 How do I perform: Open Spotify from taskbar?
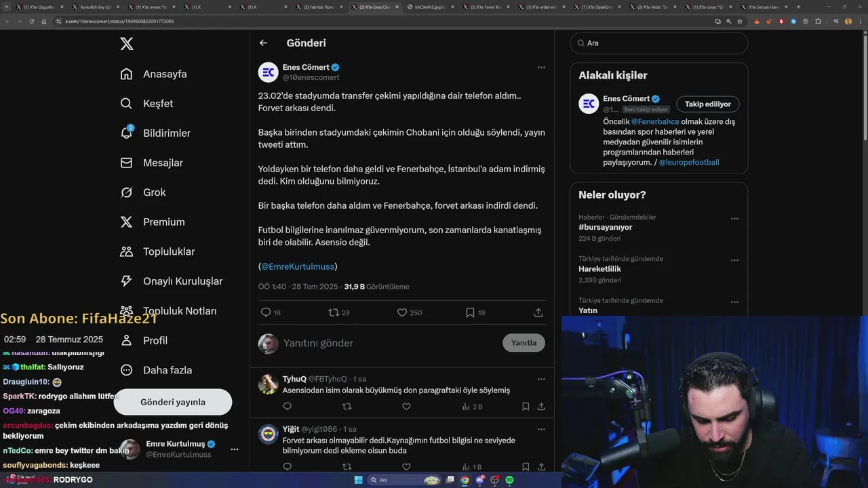click(510, 480)
